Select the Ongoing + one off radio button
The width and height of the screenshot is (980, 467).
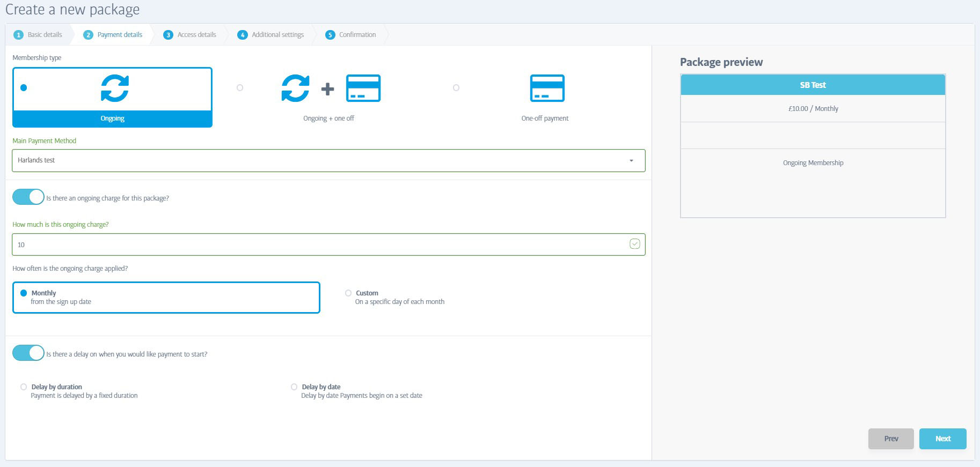[x=240, y=88]
